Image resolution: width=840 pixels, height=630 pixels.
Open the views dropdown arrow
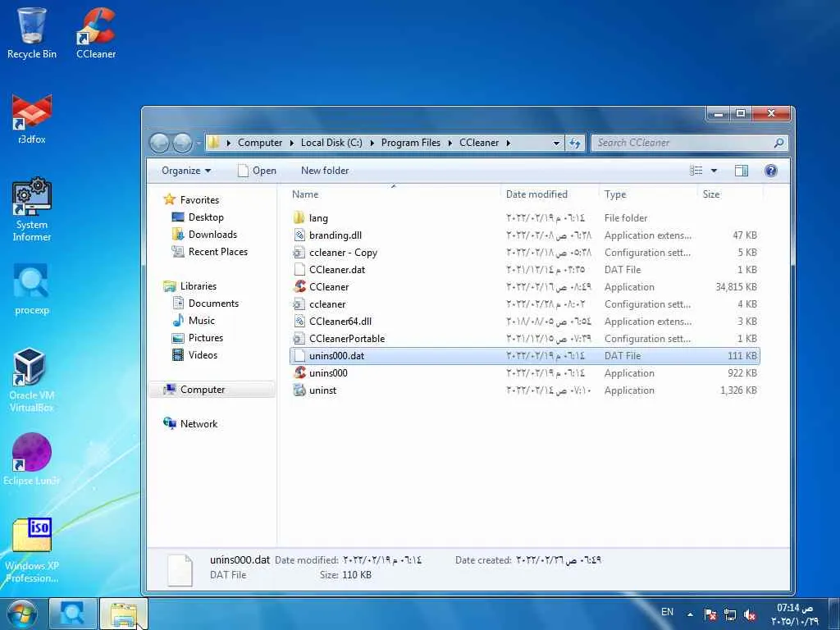714,171
